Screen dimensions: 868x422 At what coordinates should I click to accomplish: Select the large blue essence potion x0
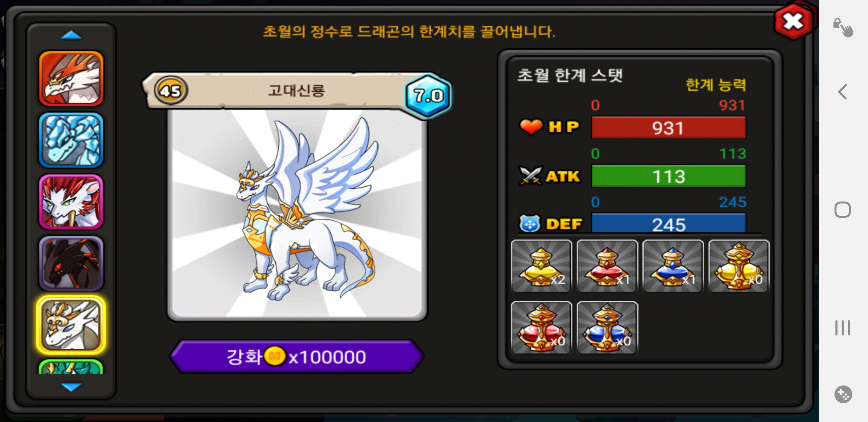[x=607, y=328]
